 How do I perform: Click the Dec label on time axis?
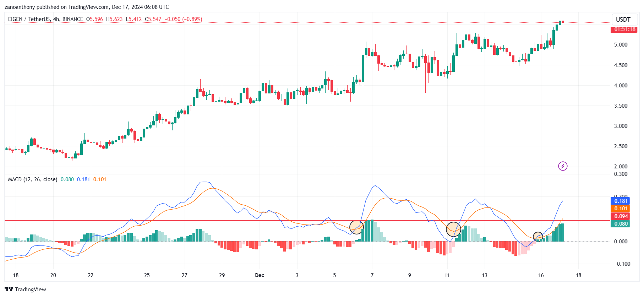260,275
